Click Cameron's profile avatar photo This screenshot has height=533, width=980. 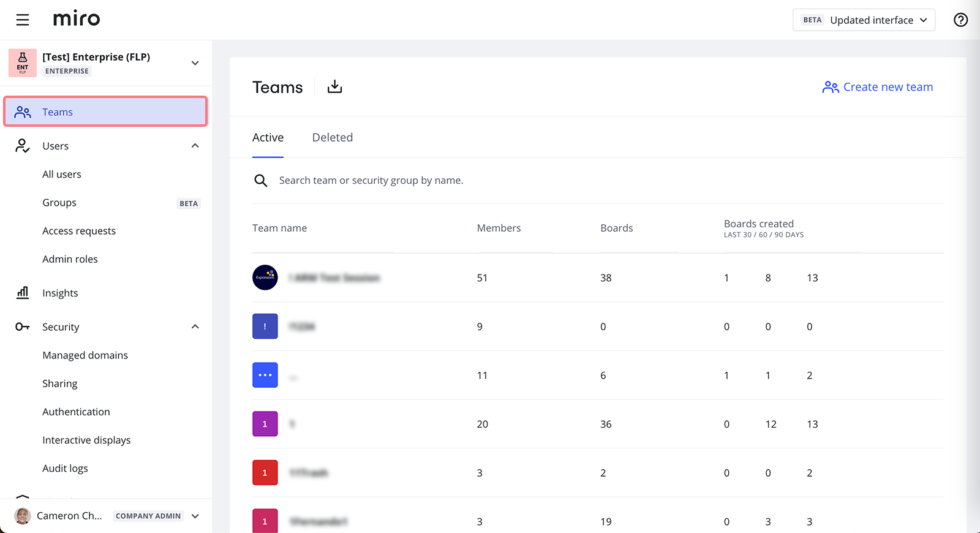pyautogui.click(x=23, y=516)
